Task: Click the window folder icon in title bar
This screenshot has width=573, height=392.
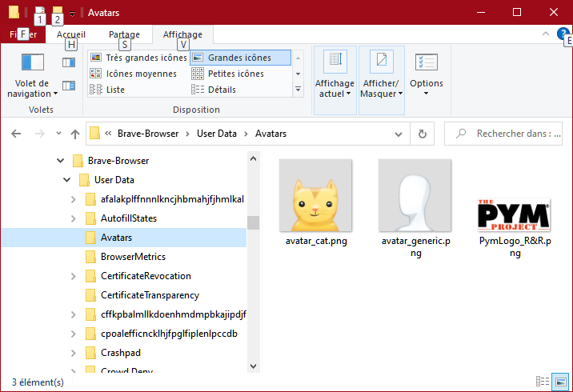Action: click(14, 12)
